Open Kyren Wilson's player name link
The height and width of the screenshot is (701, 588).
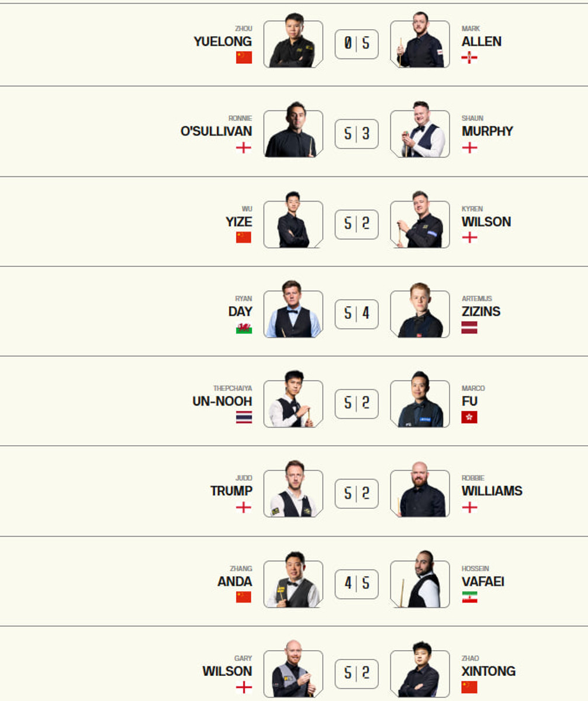[x=486, y=222]
